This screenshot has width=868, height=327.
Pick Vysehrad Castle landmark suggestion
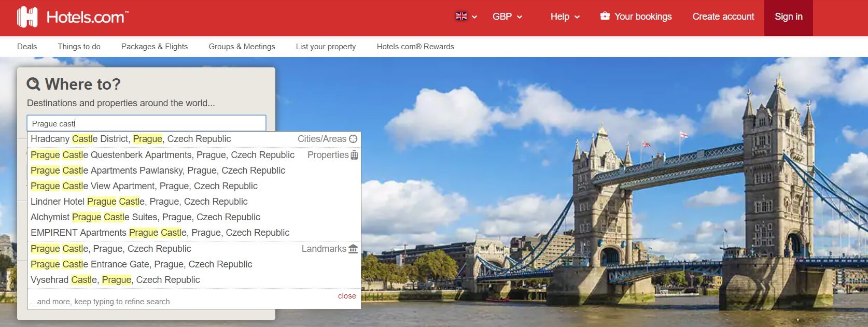coord(115,280)
